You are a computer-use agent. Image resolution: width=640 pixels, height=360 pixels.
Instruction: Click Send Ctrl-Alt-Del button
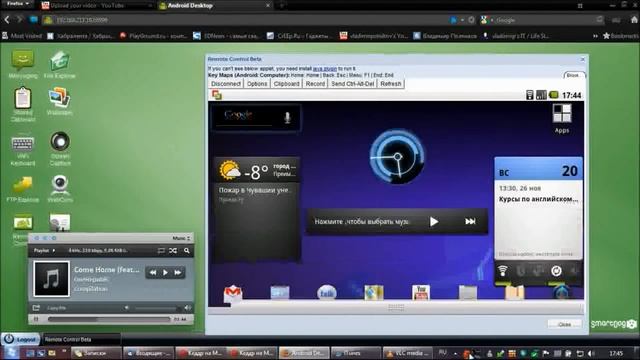click(353, 84)
